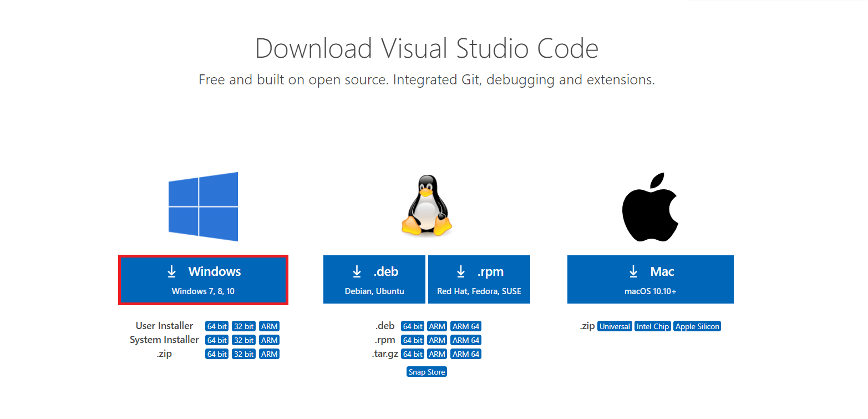Select System Installer ARM

click(269, 340)
